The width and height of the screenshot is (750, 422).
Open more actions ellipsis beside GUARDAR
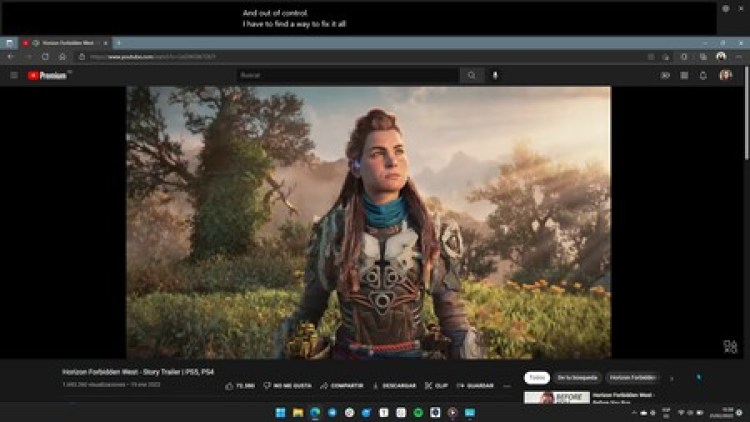coord(507,386)
